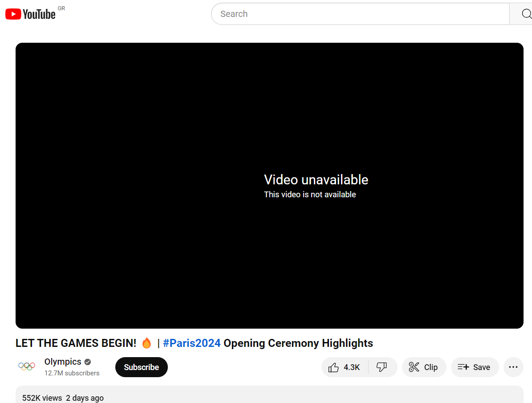Click the verified badge next to Olympics
The height and width of the screenshot is (403, 532).
88,362
